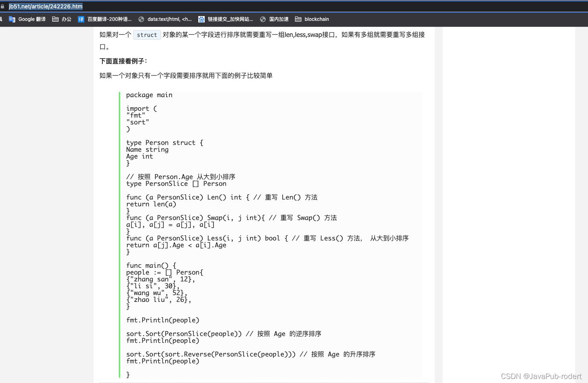Viewport: 588px width, 383px height.
Task: Click the lock icon beside the URL
Action: 2,6
